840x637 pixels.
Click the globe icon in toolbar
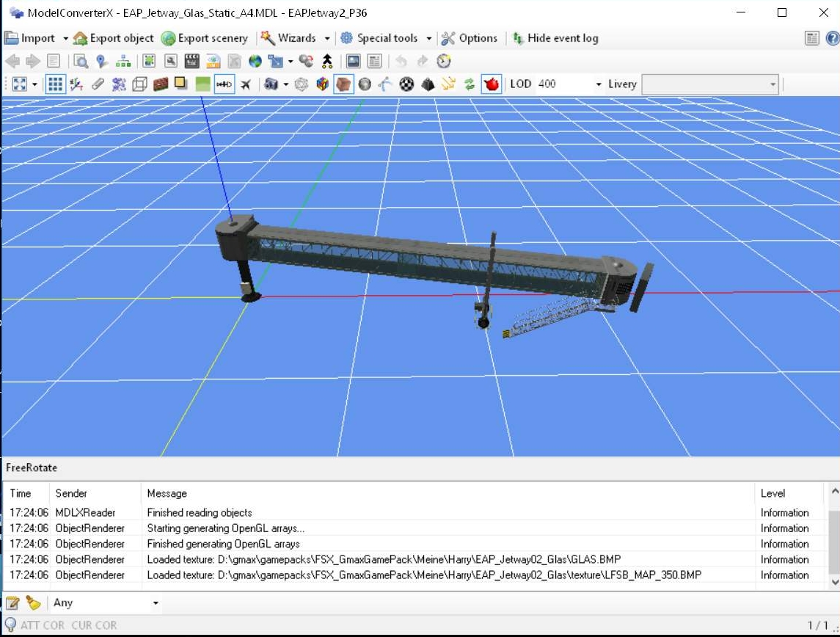coord(255,61)
